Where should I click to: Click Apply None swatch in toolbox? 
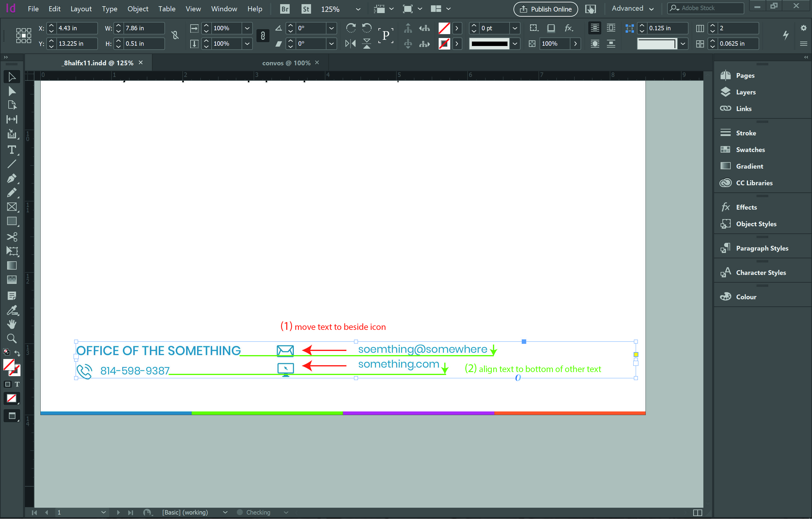tap(12, 398)
